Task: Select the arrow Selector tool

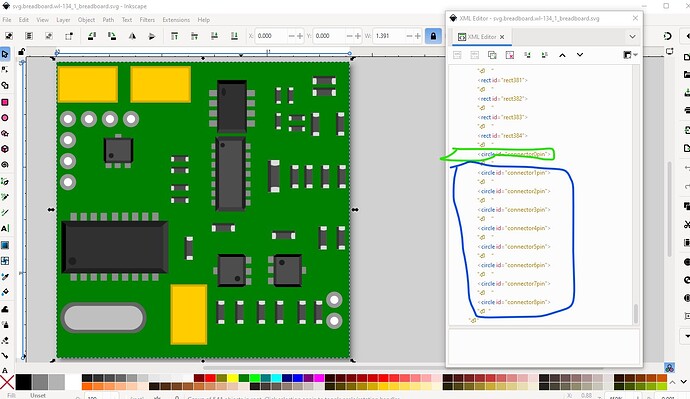Action: click(x=5, y=54)
